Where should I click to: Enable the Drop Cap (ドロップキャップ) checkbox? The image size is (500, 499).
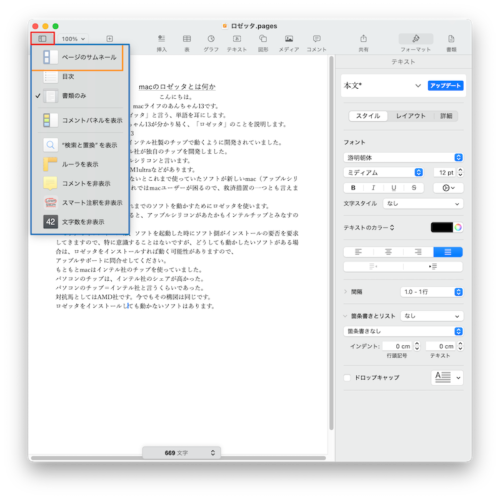click(x=347, y=378)
